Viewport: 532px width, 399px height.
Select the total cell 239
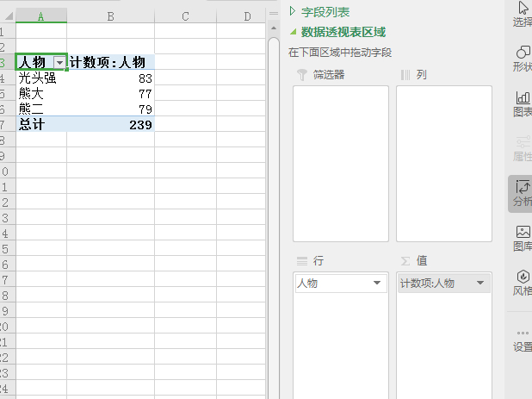(110, 124)
